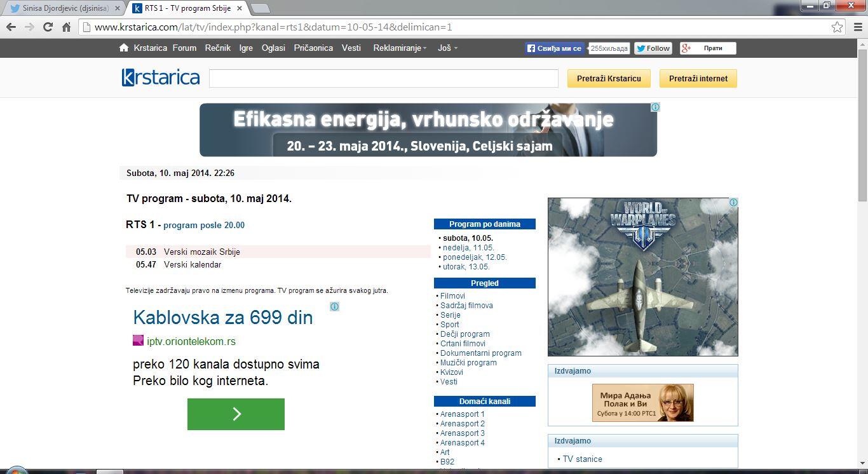The image size is (868, 474).
Task: Close the Sinisa Djordjevic Twitter tab
Action: coord(117,9)
